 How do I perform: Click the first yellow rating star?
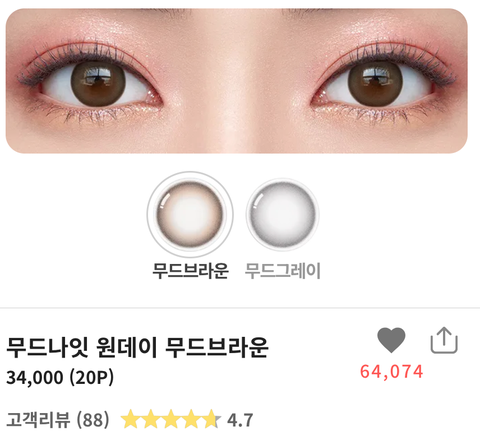(130, 419)
